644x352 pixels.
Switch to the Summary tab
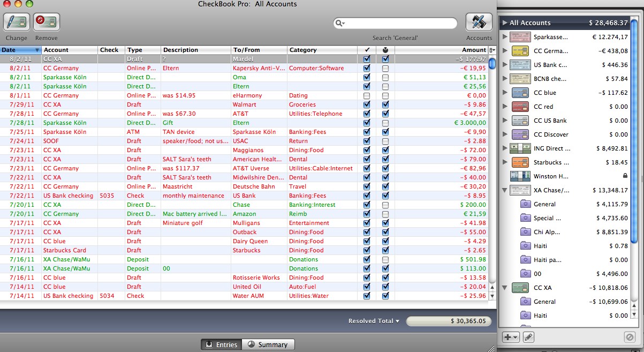point(268,344)
